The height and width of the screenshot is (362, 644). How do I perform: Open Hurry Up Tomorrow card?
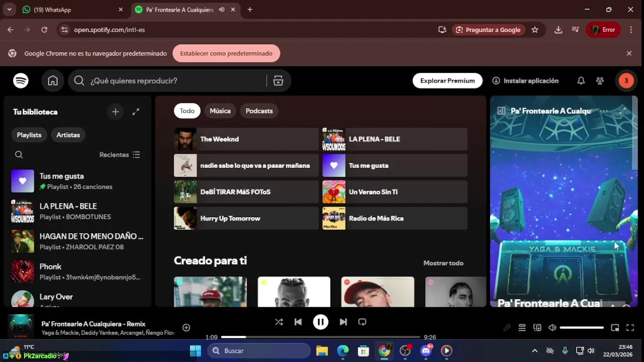[246, 218]
